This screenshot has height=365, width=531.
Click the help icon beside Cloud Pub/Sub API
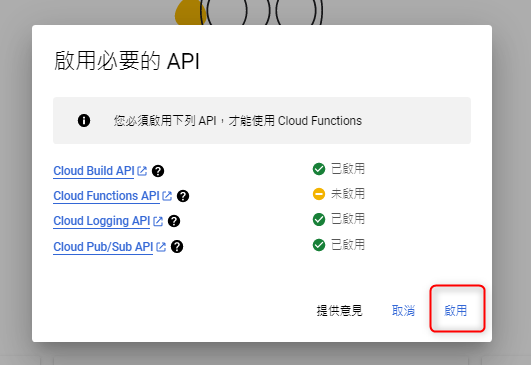point(177,247)
